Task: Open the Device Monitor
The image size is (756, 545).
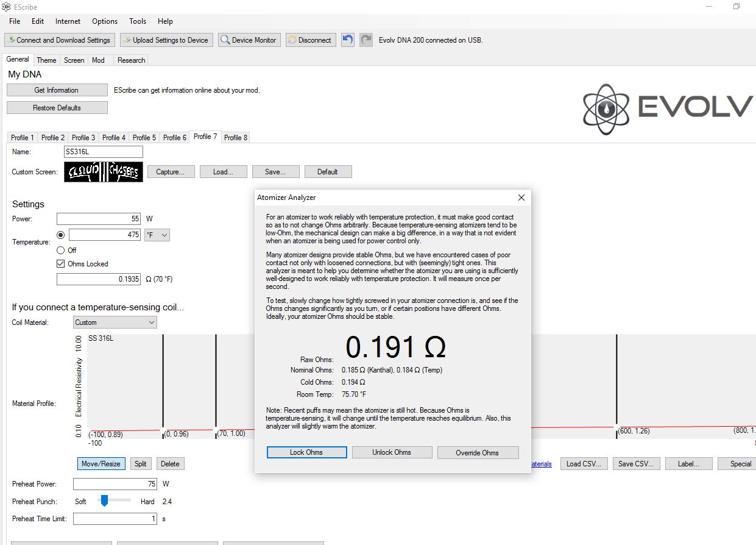Action: pos(249,40)
